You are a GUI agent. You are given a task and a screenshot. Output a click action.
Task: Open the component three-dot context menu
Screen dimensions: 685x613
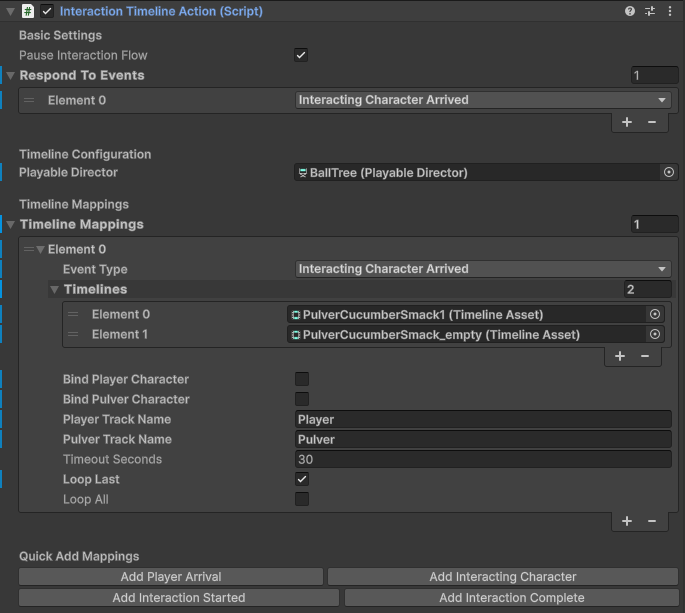[x=670, y=12]
